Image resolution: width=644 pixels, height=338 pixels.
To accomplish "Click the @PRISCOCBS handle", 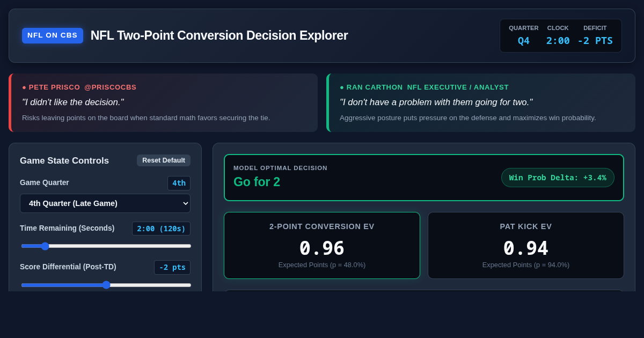I will 111,87.
